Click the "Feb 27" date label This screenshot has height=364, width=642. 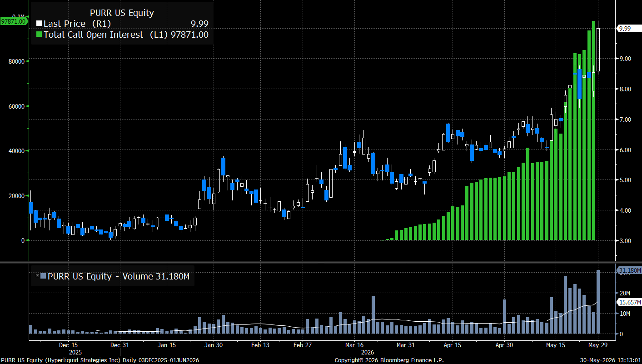(x=303, y=345)
